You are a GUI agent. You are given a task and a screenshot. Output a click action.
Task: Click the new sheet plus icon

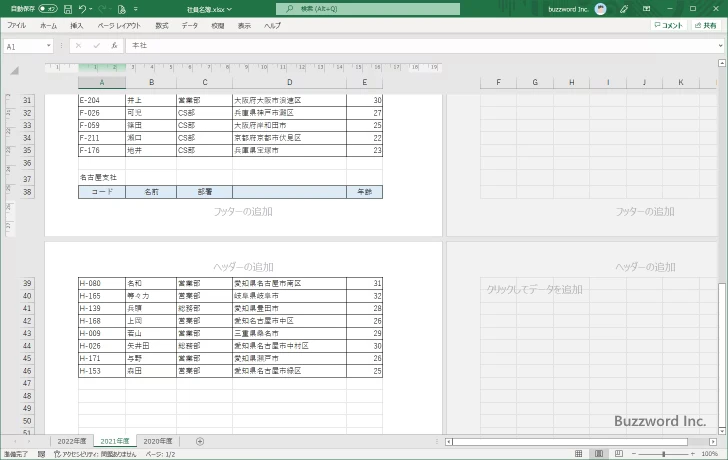point(200,441)
